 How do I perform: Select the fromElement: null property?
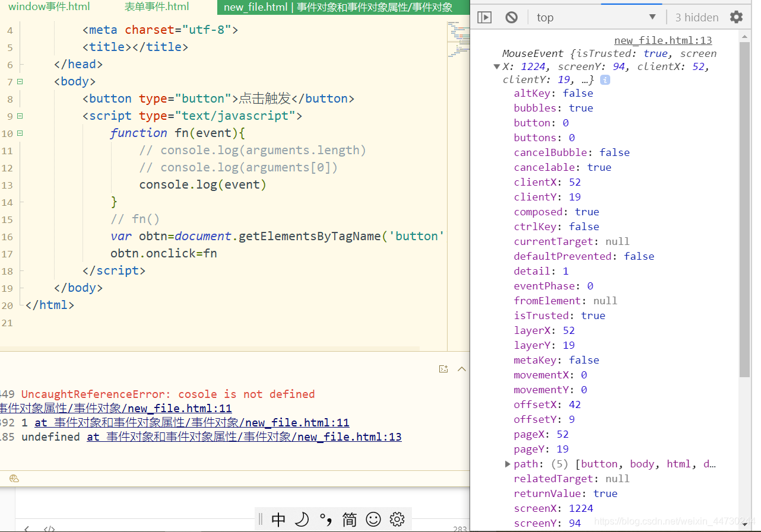point(566,301)
